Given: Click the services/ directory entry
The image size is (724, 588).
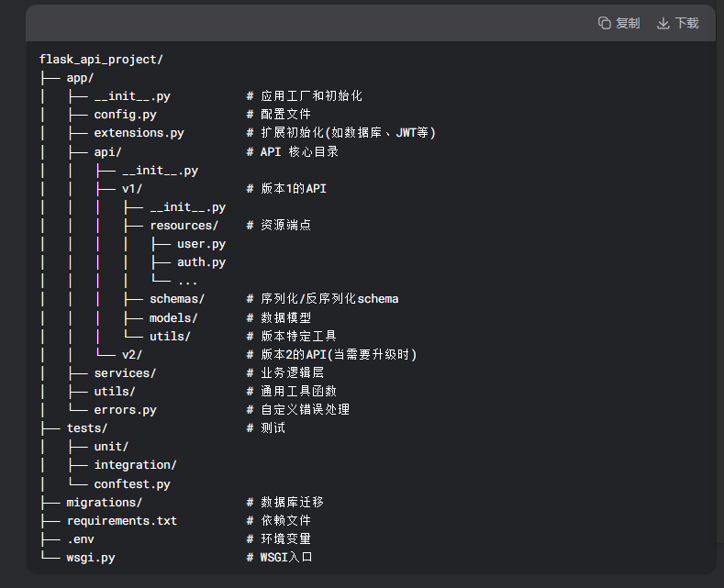Looking at the screenshot, I should tap(125, 373).
